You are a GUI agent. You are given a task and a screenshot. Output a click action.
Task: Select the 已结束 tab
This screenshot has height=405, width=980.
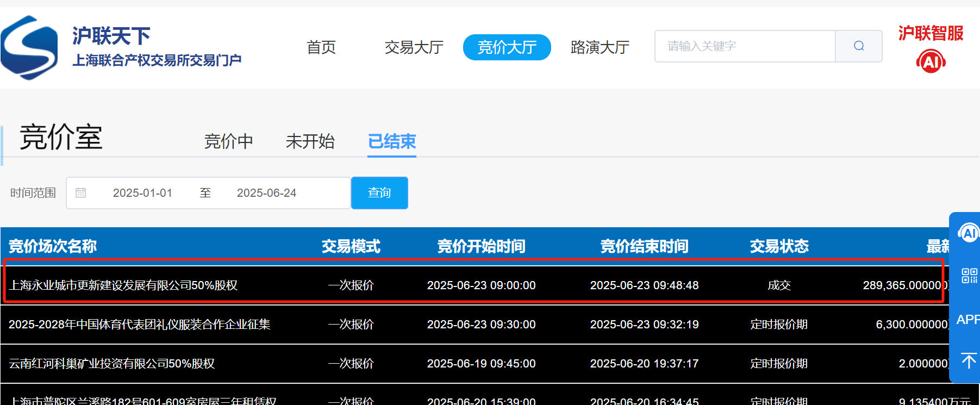(x=391, y=141)
